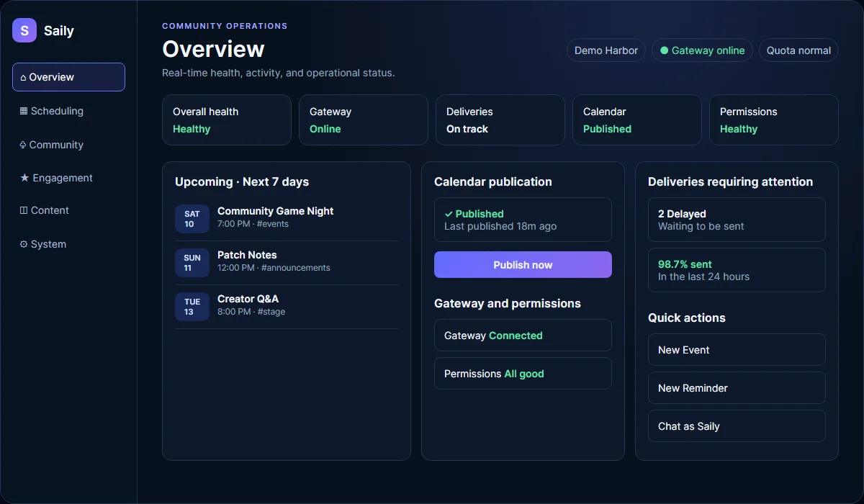Click the Demo Harbor pill
Screen dimensions: 864x504
coord(606,50)
